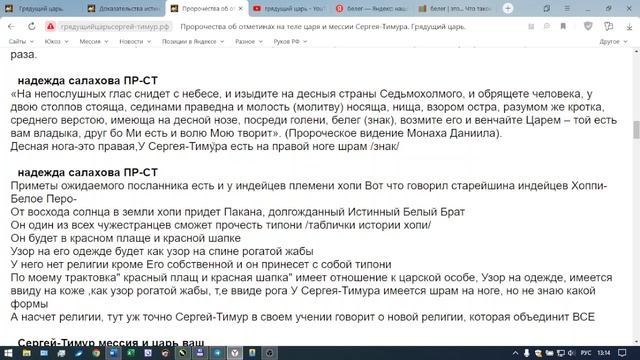Click the line 'От восхода солнца в земли хопи'
This screenshot has height=360, width=640.
(x=238, y=212)
